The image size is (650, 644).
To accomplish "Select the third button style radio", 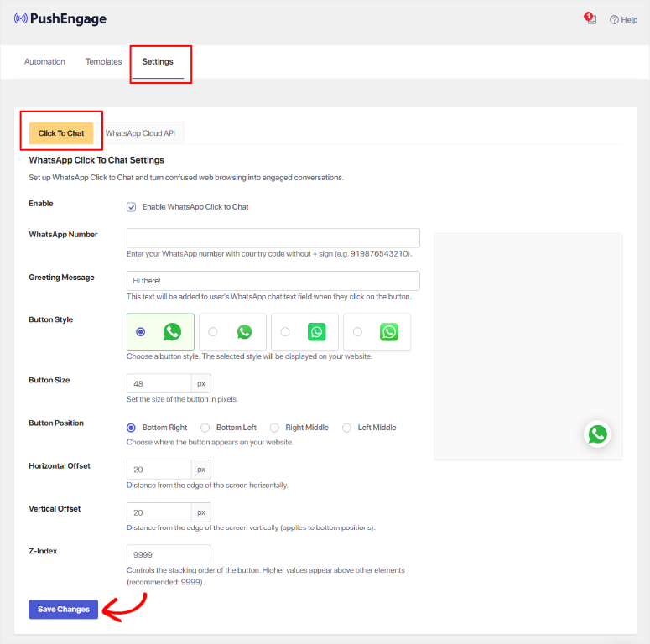I will click(x=285, y=332).
